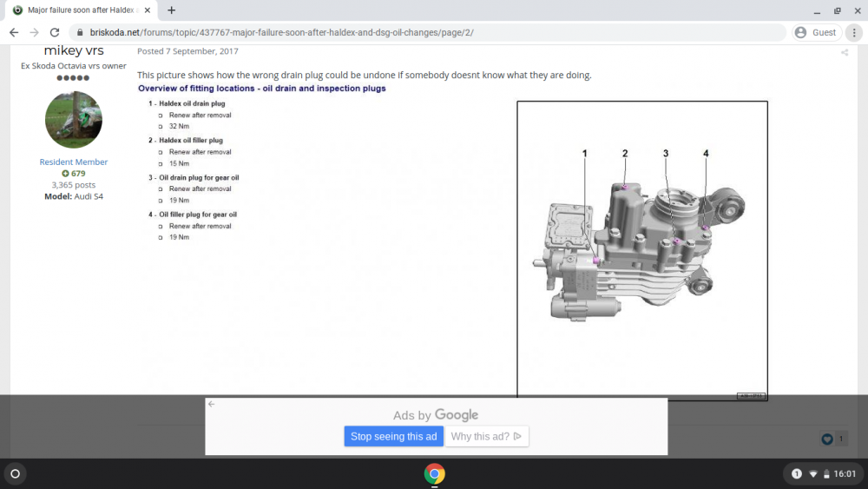The image size is (868, 489).
Task: Share this post icon
Action: point(845,53)
